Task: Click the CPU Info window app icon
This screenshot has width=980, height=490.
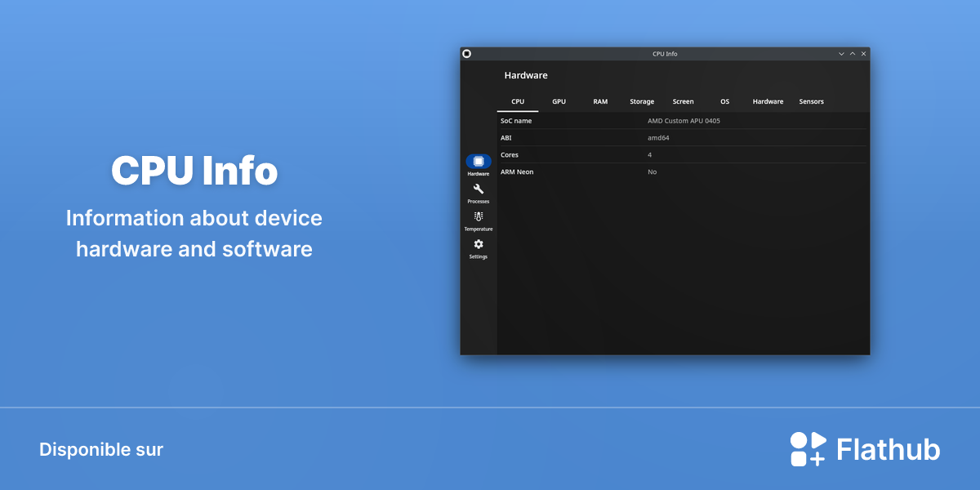Action: (x=467, y=54)
